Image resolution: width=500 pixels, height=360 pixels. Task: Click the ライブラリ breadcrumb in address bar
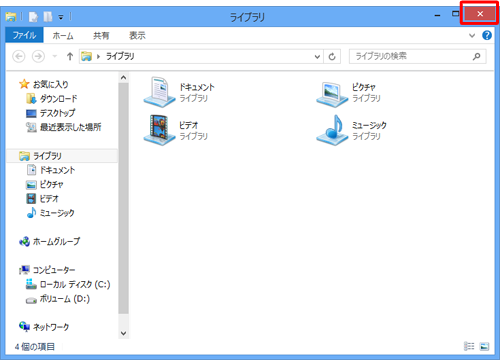point(120,56)
